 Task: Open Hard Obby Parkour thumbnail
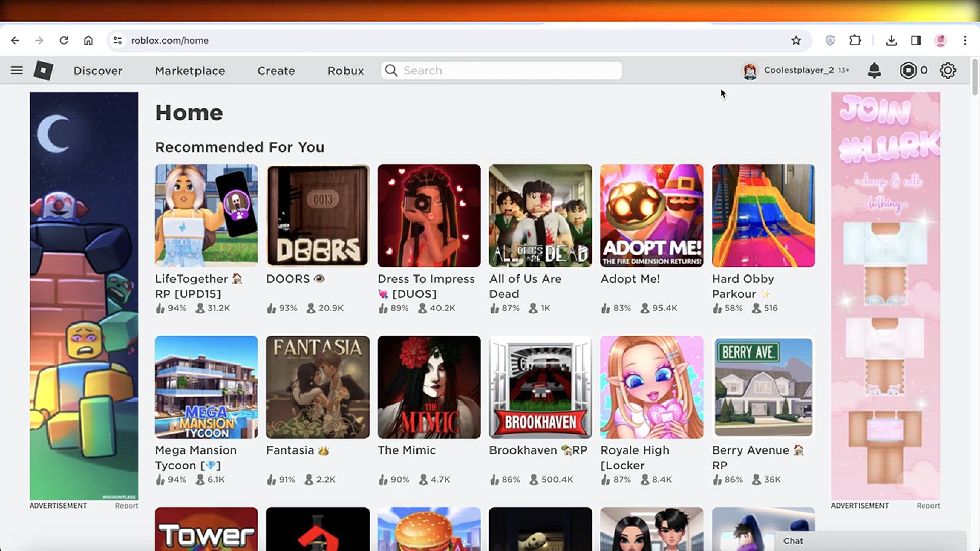[763, 216]
